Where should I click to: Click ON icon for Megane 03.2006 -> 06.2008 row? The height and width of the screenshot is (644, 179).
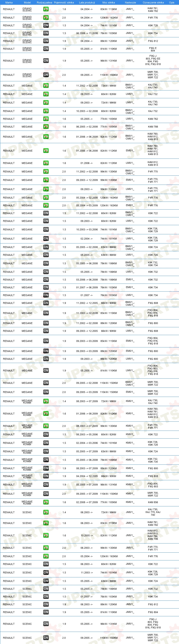(46, 280)
